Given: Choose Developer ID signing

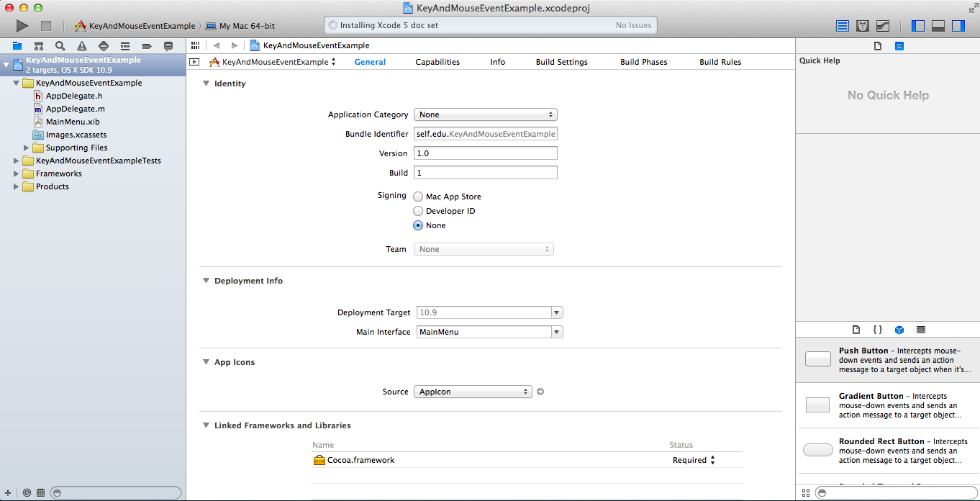Looking at the screenshot, I should (x=418, y=211).
